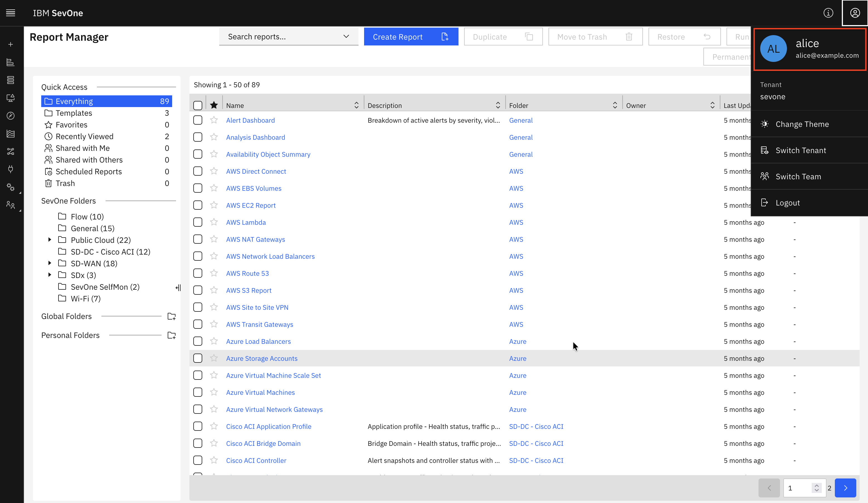Go to the next page of reports
The image size is (868, 503).
845,488
